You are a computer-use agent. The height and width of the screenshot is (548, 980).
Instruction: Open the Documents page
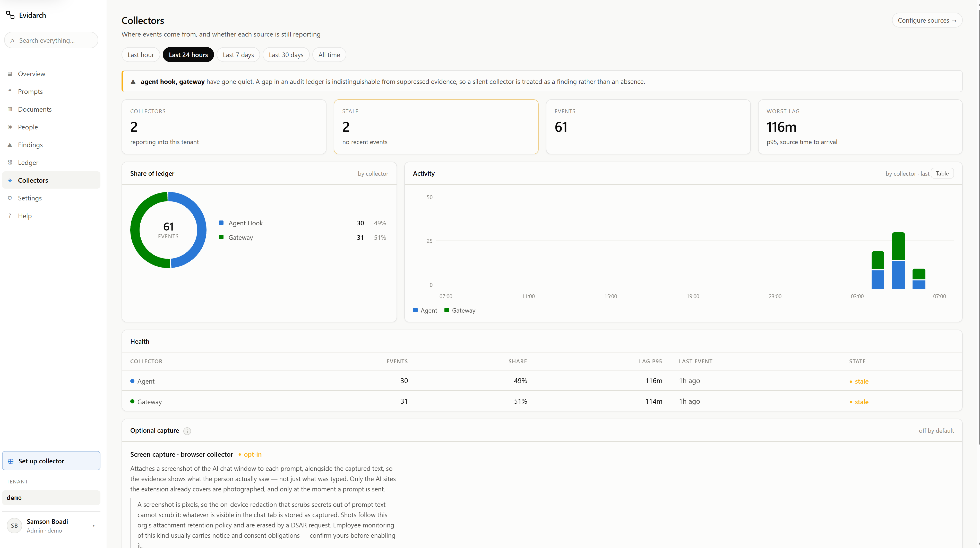pyautogui.click(x=51, y=109)
